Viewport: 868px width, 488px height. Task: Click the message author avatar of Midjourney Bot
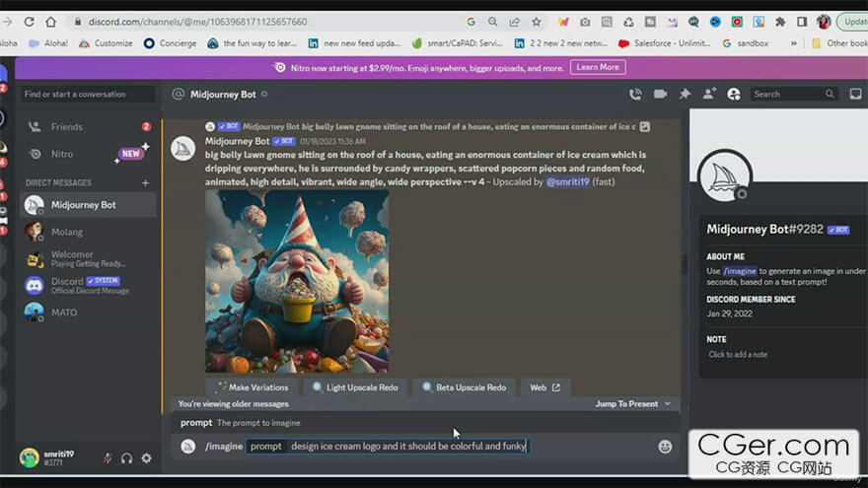click(x=182, y=148)
